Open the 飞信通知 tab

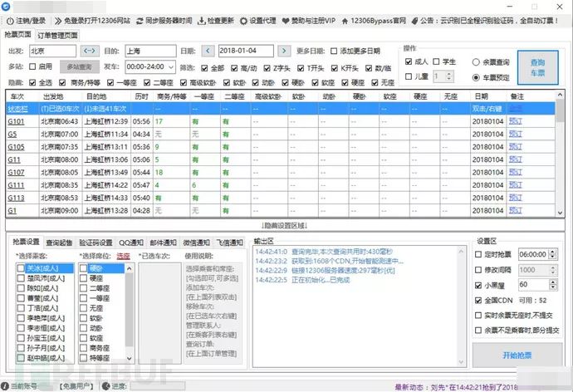point(229,243)
